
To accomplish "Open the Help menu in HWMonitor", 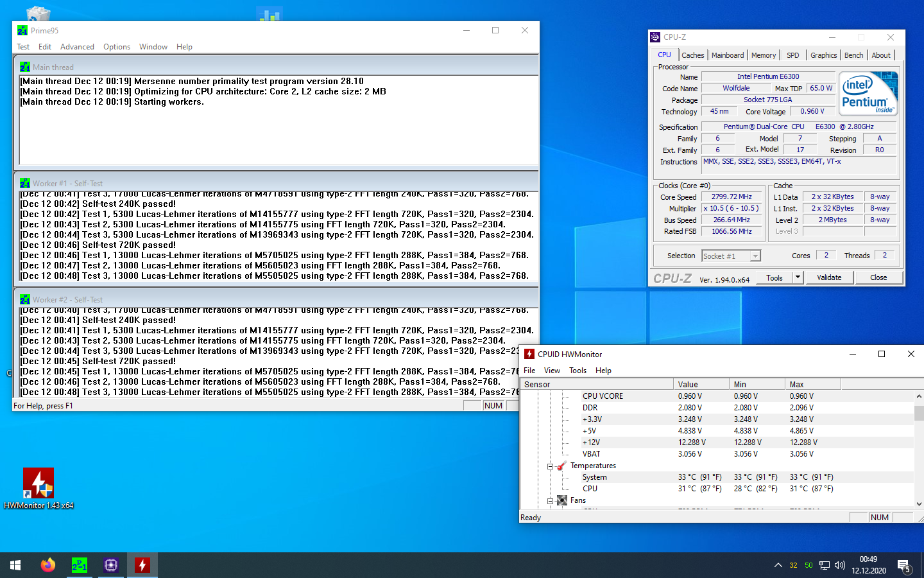I will [x=603, y=371].
